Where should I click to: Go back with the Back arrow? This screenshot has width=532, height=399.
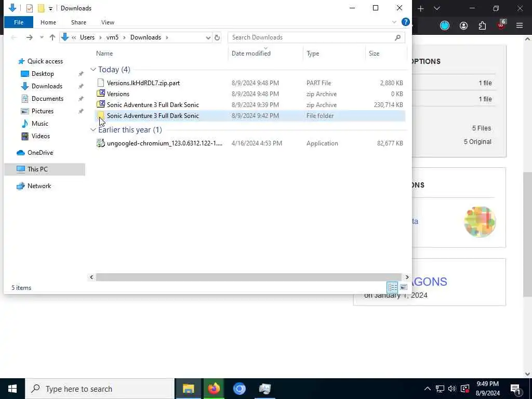[14, 37]
